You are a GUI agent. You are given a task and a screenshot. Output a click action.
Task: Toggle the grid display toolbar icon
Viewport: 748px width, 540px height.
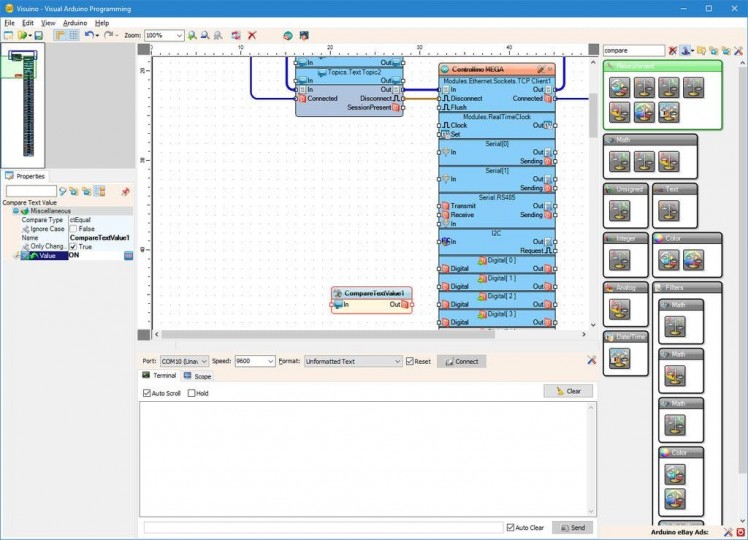[74, 35]
